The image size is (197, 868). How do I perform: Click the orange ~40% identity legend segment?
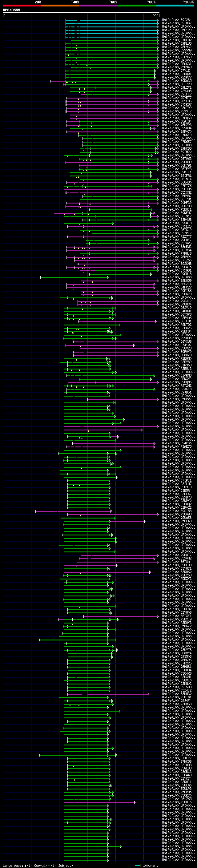60,6
